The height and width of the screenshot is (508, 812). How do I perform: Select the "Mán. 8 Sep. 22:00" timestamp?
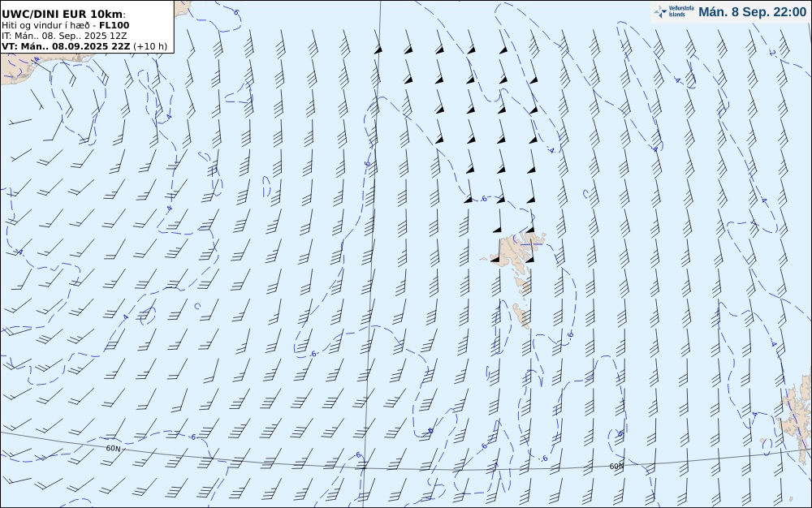(752, 12)
